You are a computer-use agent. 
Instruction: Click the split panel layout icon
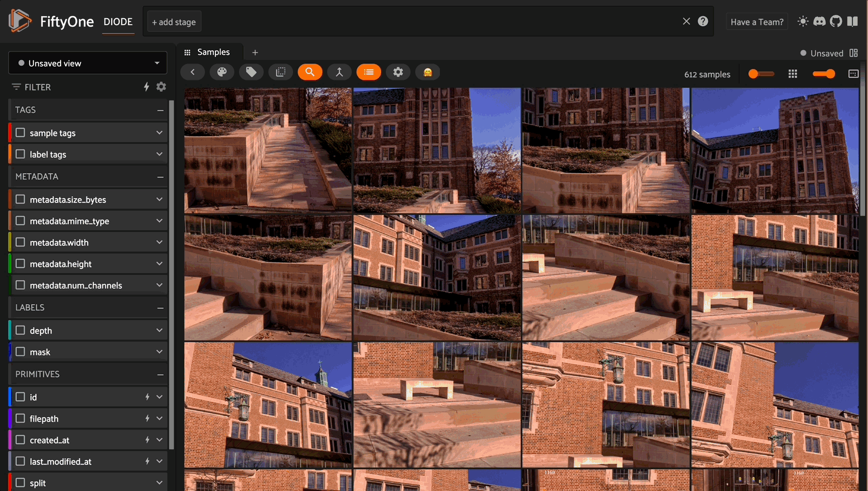click(x=854, y=53)
